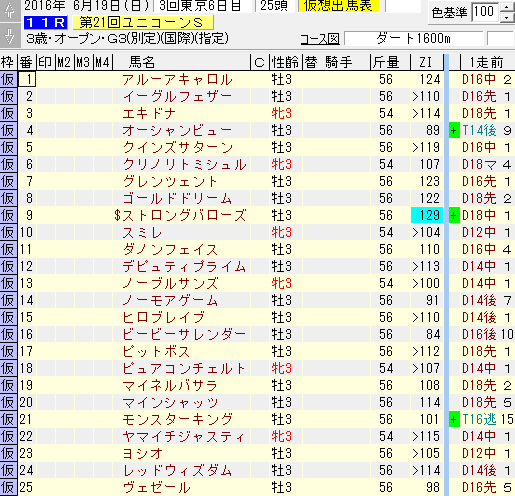
Task: Select highlighted ZI value 129 cell
Action: pos(427,215)
